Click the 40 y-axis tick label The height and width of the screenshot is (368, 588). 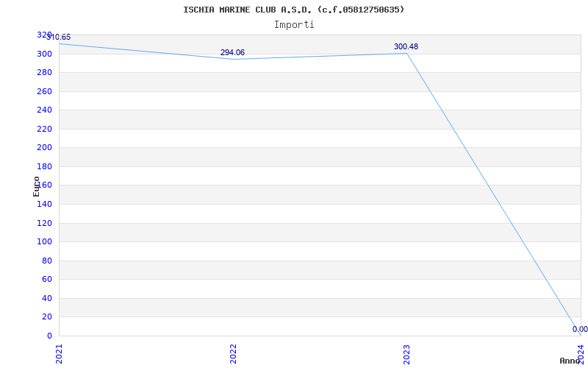[47, 298]
